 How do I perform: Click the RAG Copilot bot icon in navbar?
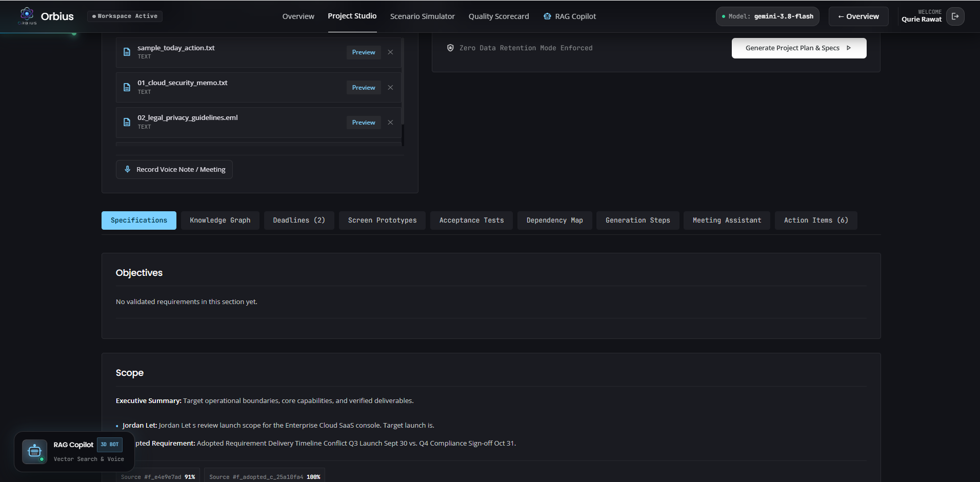(x=547, y=16)
